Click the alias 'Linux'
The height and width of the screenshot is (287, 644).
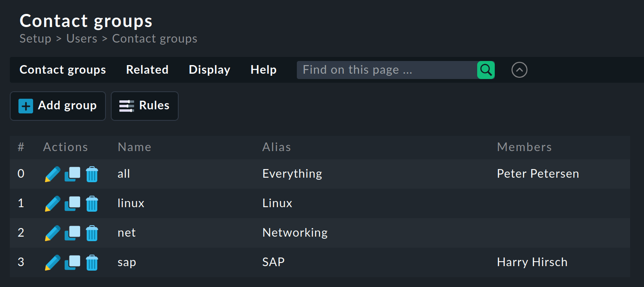click(x=277, y=203)
